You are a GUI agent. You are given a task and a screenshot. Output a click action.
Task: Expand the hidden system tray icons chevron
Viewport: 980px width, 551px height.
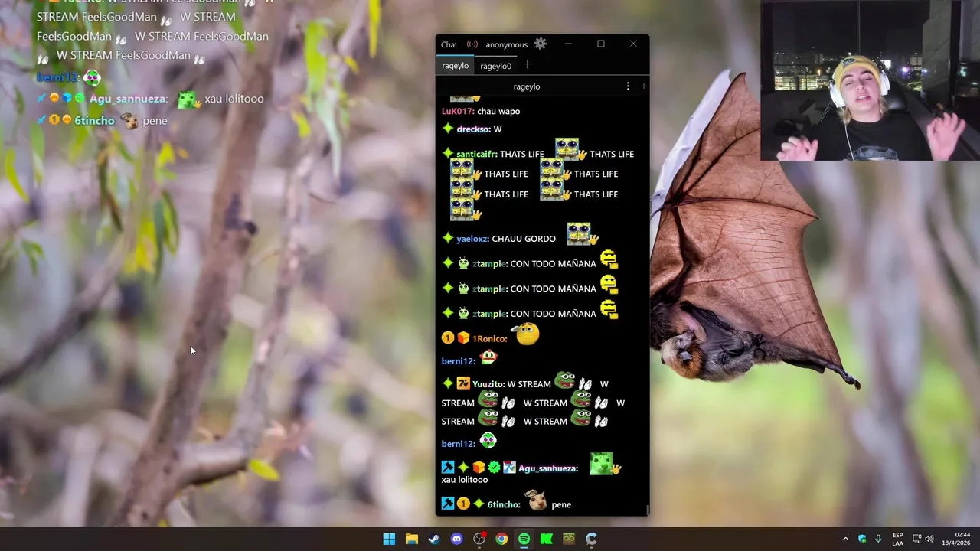click(x=845, y=539)
